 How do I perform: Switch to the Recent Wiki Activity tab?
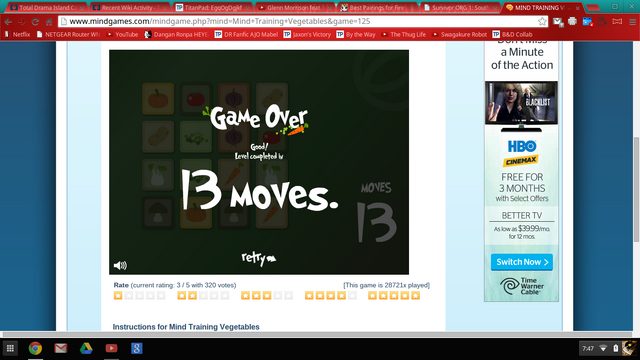(x=130, y=8)
